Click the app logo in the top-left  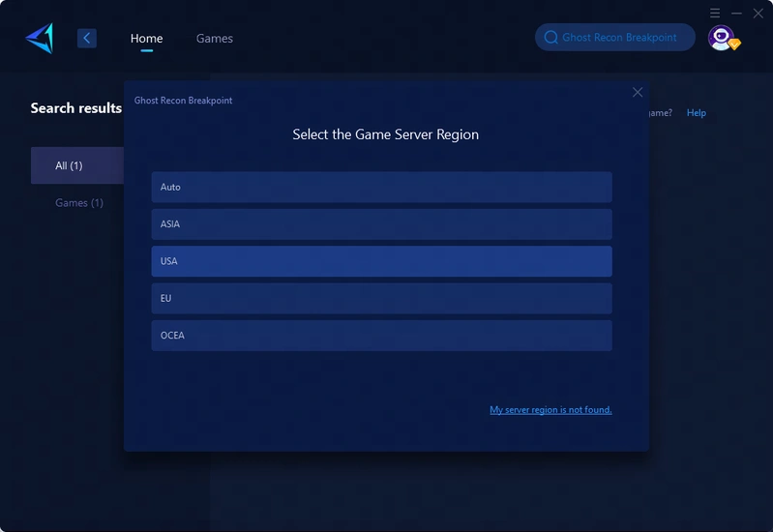[x=40, y=38]
